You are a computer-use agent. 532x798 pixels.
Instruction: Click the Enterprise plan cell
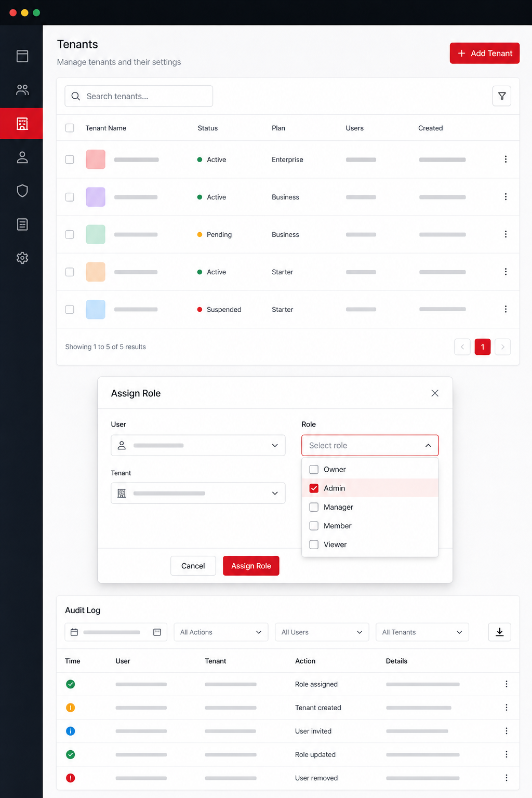[x=287, y=159]
